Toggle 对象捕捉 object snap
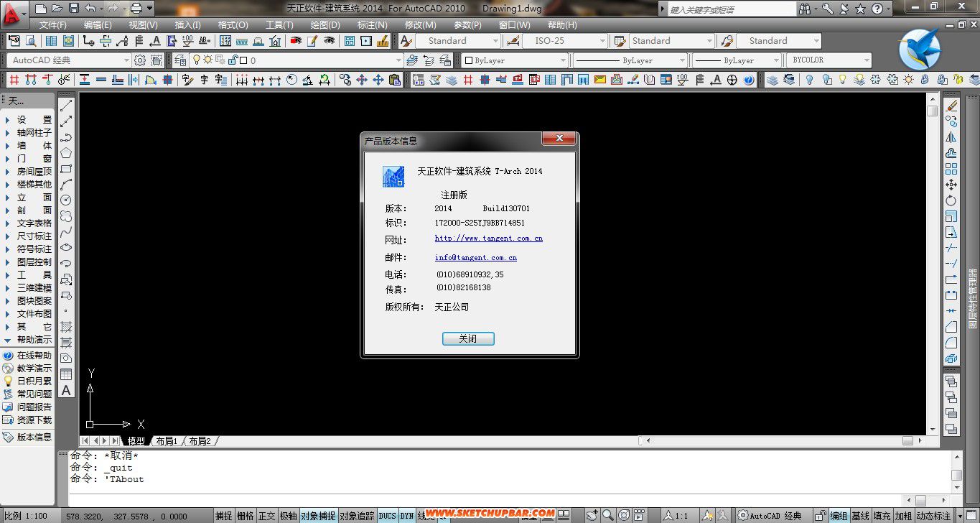This screenshot has height=523, width=980. pos(318,516)
